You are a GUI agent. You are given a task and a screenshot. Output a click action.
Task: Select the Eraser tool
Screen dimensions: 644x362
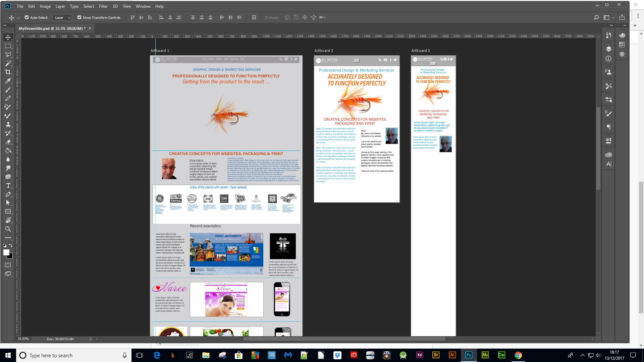coord(8,142)
